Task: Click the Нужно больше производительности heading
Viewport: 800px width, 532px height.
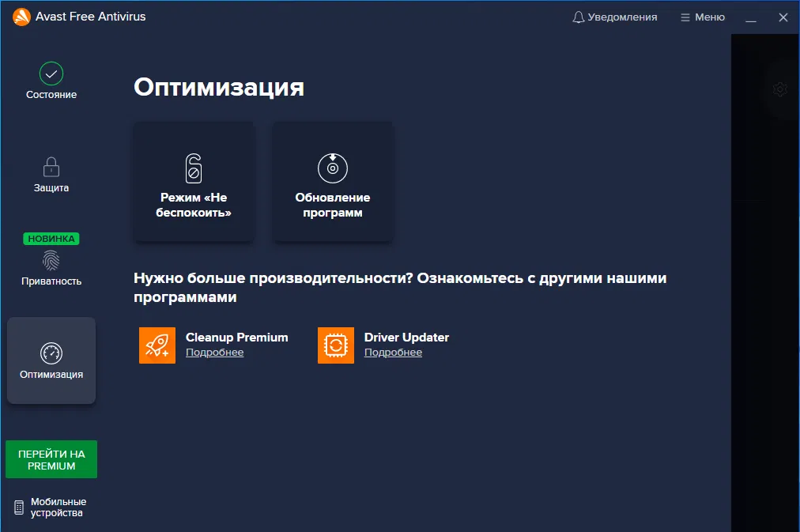Action: point(400,288)
